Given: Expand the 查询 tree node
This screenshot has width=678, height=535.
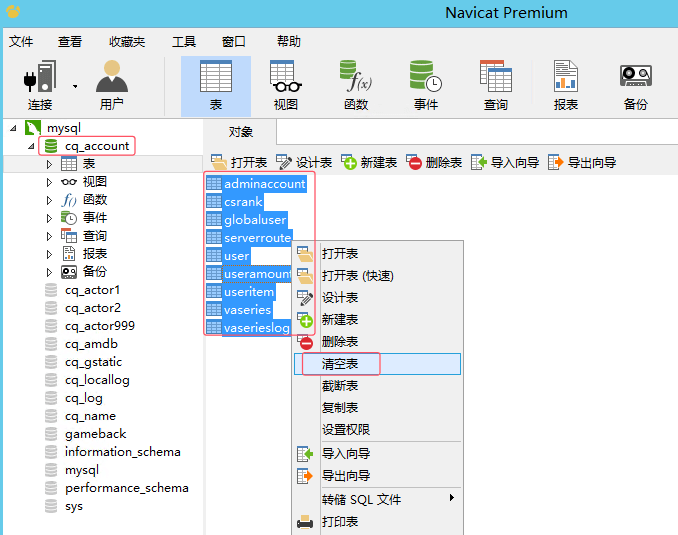Looking at the screenshot, I should (49, 236).
